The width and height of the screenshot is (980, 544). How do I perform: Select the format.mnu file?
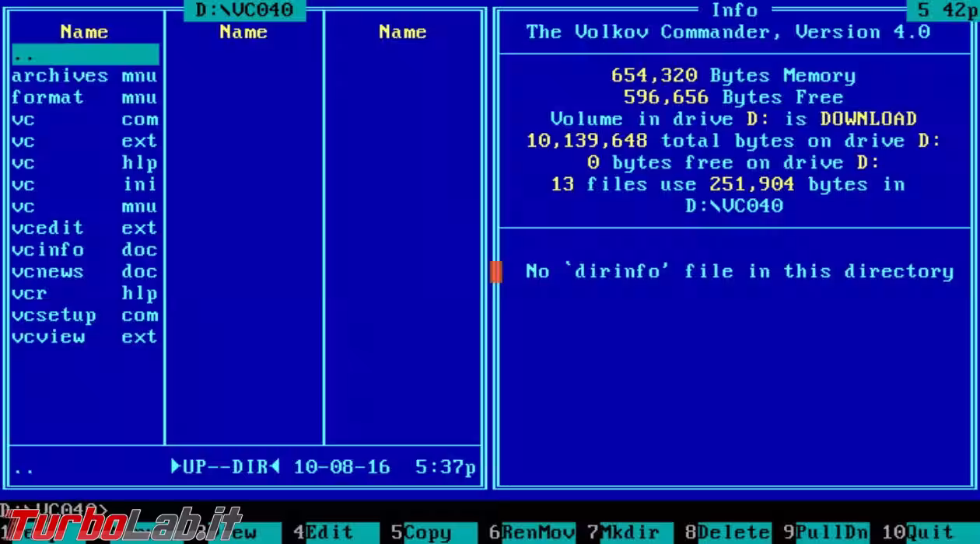85,98
